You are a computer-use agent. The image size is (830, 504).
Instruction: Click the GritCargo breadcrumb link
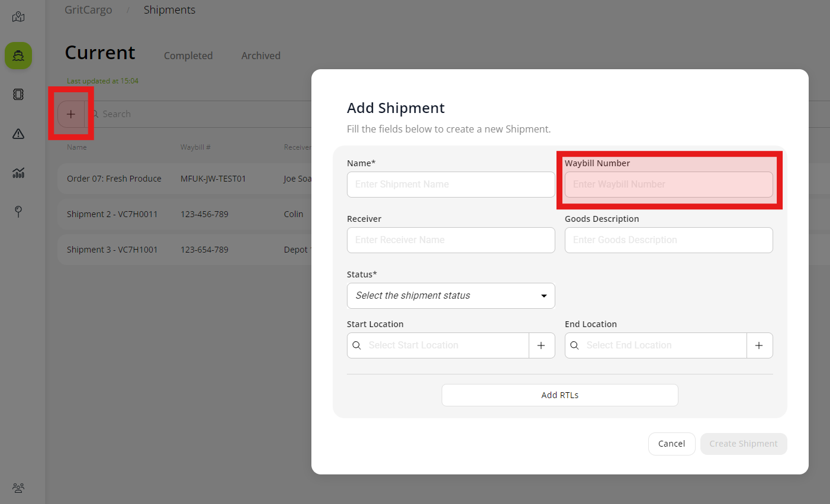(88, 9)
